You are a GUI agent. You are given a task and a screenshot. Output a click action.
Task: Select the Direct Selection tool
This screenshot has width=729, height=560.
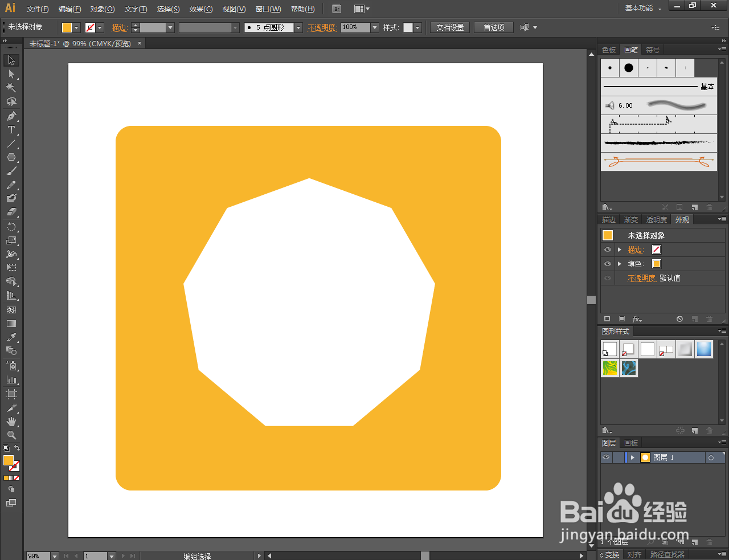tap(11, 74)
